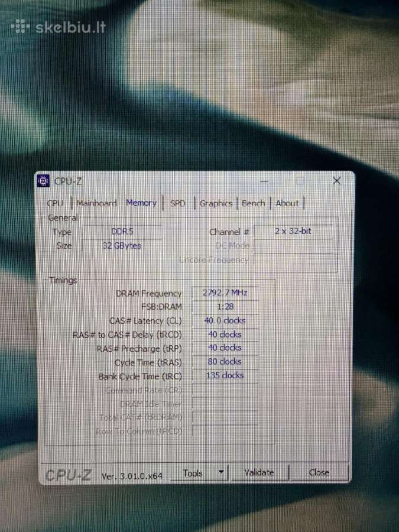The width and height of the screenshot is (399, 532).
Task: Click the CPU-Z title bar icon
Action: click(43, 181)
